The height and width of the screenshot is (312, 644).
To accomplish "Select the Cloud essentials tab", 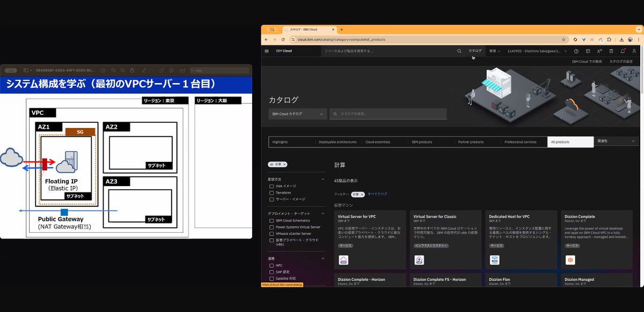I will (385, 142).
